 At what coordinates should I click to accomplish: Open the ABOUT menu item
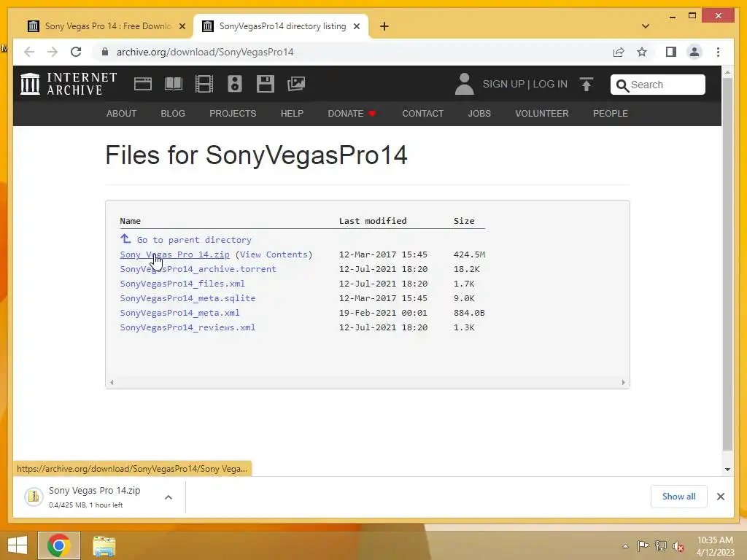(x=122, y=114)
